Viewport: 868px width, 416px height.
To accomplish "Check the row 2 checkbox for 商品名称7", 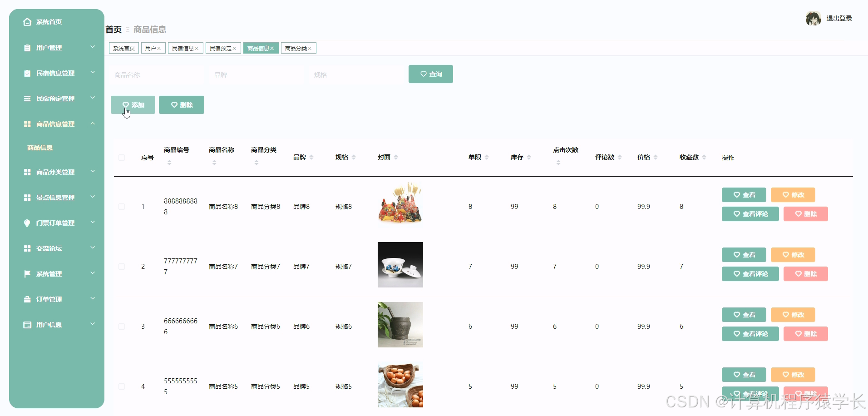I will pos(122,267).
